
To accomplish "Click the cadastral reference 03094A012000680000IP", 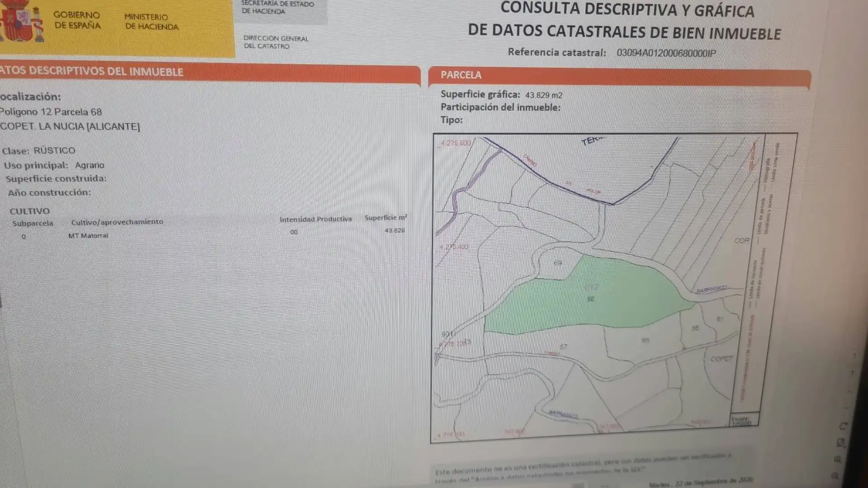I will tap(666, 53).
